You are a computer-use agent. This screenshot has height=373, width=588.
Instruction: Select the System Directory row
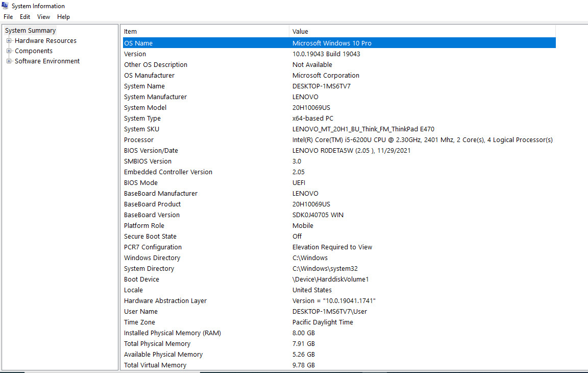[x=339, y=269]
